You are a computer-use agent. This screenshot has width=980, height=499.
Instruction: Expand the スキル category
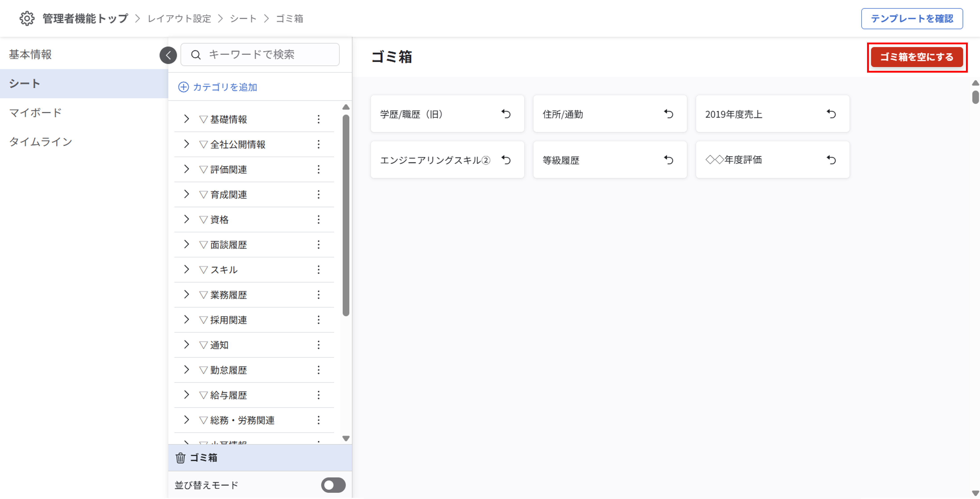point(186,270)
